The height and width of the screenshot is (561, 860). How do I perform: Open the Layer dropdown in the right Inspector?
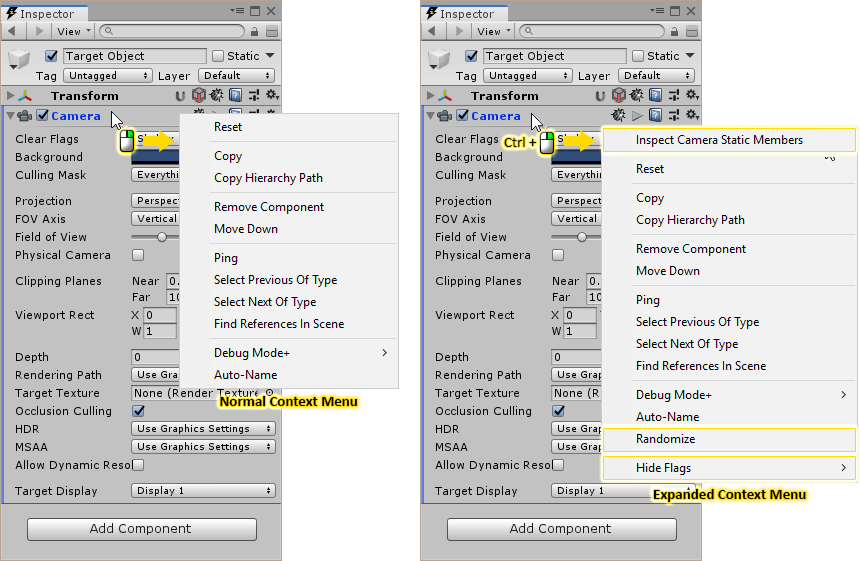(x=656, y=76)
